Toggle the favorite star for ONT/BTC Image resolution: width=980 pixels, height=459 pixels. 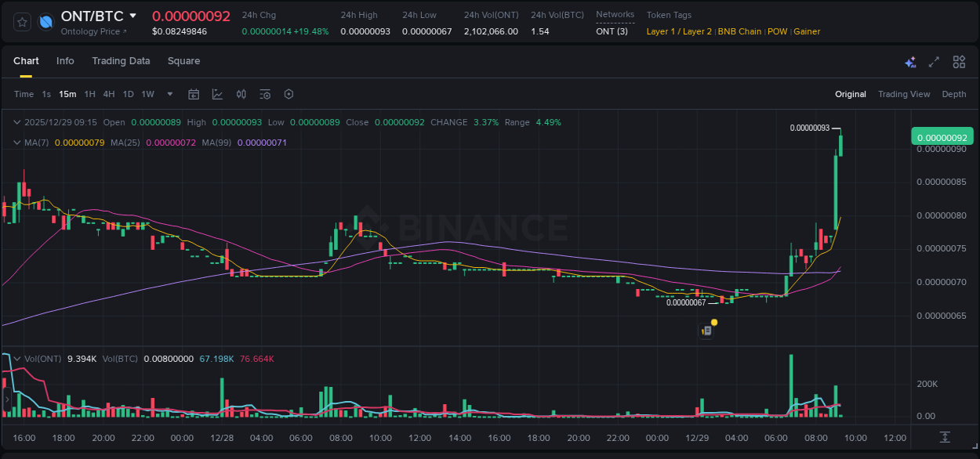click(21, 22)
